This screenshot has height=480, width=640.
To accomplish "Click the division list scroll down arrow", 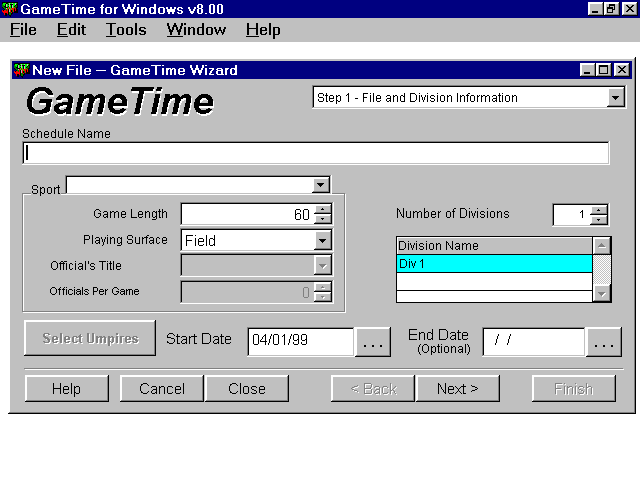I will (x=602, y=293).
